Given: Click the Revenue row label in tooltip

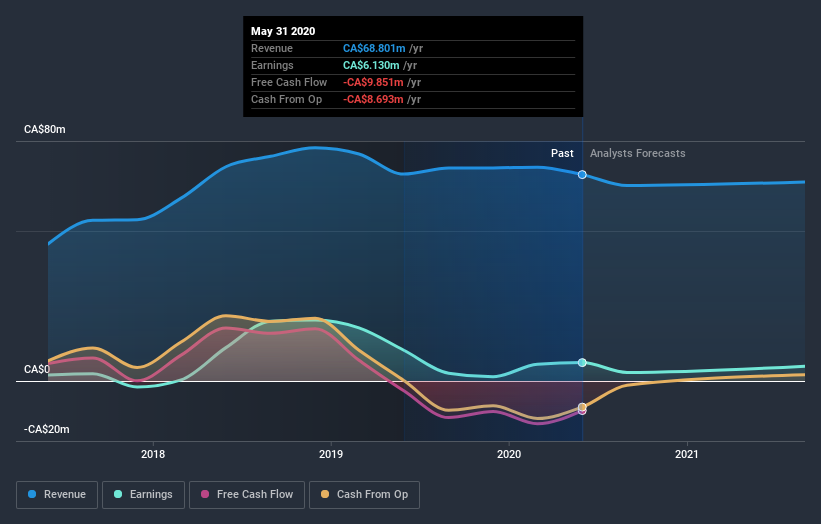Looking at the screenshot, I should pos(272,48).
